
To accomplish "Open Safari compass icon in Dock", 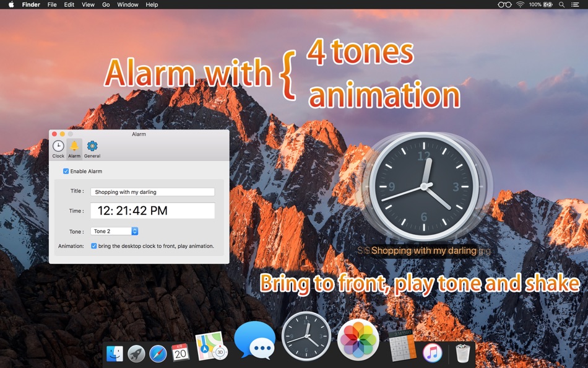I will 158,353.
